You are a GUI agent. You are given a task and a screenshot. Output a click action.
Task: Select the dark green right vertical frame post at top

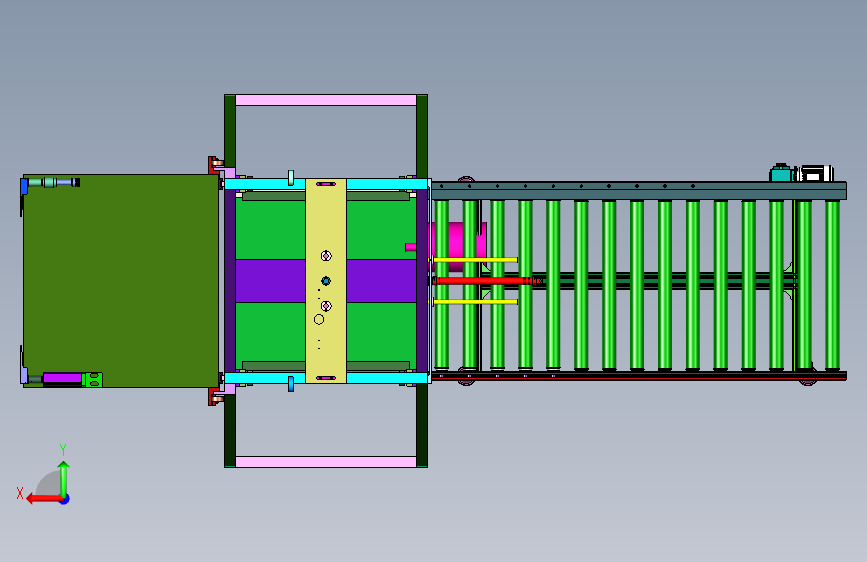click(x=422, y=136)
